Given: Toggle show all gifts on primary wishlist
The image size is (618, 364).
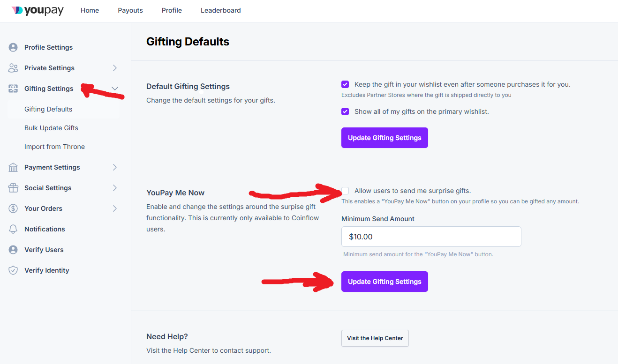Looking at the screenshot, I should tap(345, 111).
